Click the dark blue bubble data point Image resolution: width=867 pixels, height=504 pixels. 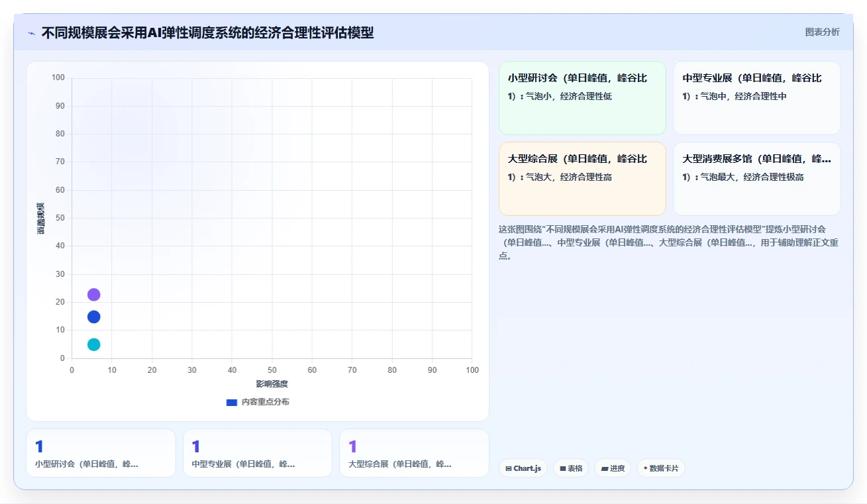(93, 317)
